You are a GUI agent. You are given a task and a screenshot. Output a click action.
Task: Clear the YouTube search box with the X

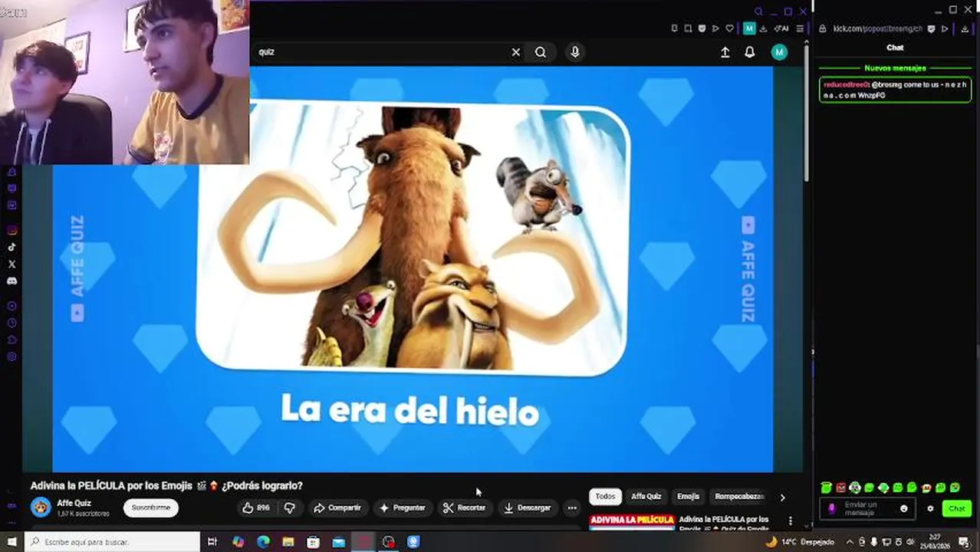pos(515,52)
